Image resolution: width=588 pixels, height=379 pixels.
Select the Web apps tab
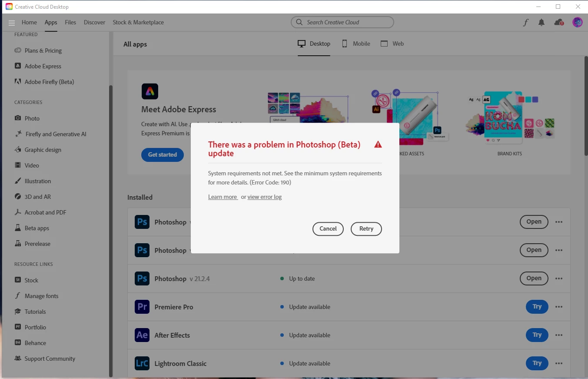[392, 44]
